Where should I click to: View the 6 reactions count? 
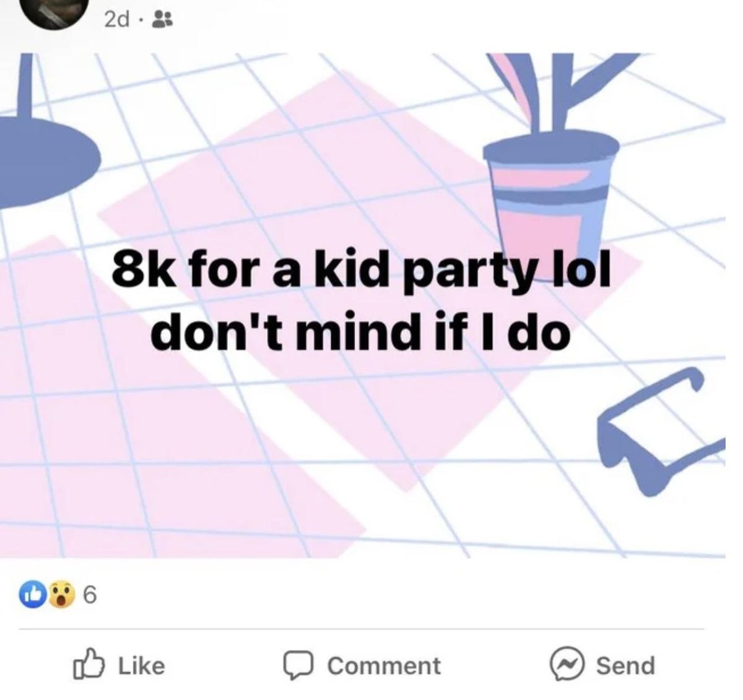click(x=90, y=596)
